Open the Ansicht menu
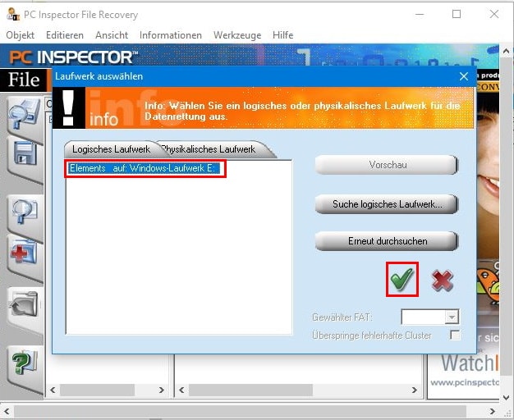 (x=112, y=35)
